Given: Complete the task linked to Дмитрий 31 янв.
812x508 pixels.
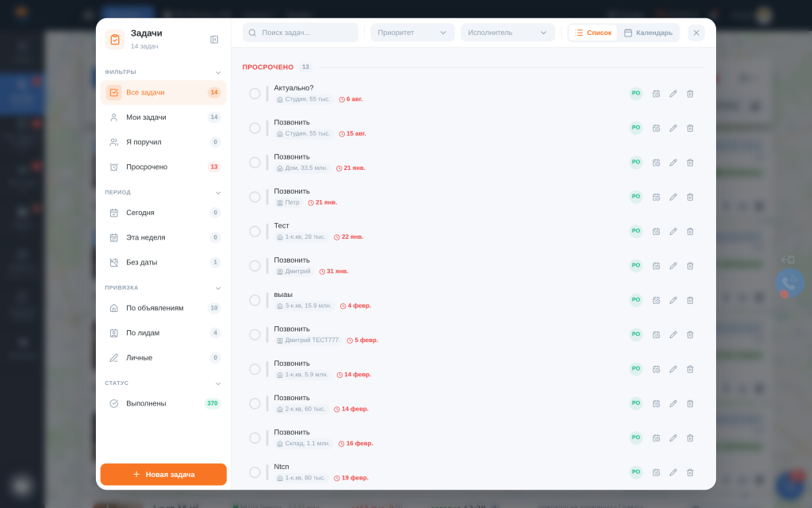Looking at the screenshot, I should coord(255,266).
